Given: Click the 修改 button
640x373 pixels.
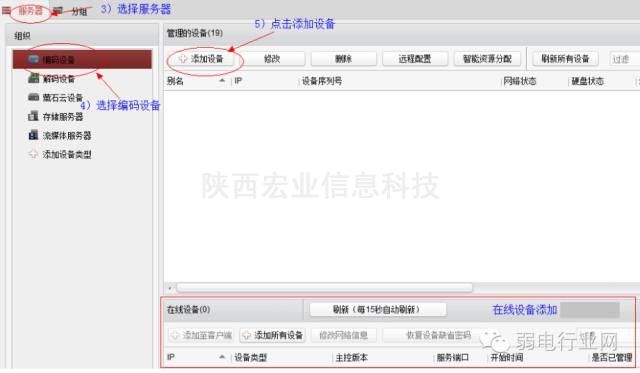Looking at the screenshot, I should pyautogui.click(x=271, y=59).
